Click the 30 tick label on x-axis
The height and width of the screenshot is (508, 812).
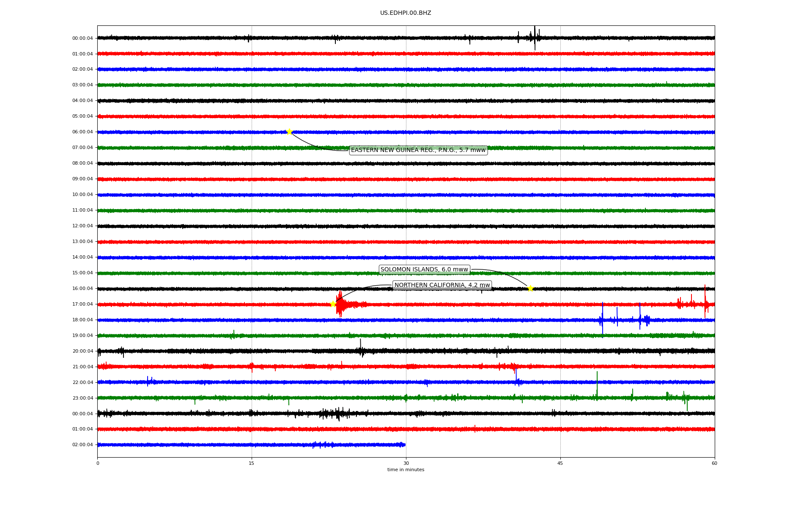pos(406,463)
